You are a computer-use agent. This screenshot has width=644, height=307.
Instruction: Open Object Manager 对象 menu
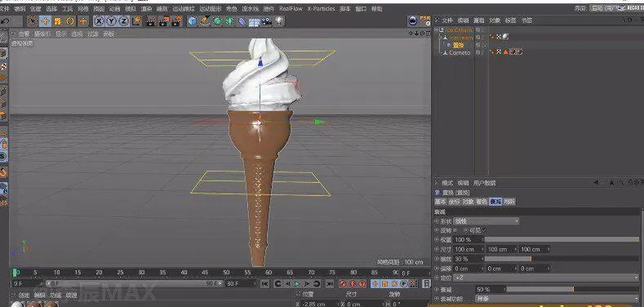(x=495, y=20)
